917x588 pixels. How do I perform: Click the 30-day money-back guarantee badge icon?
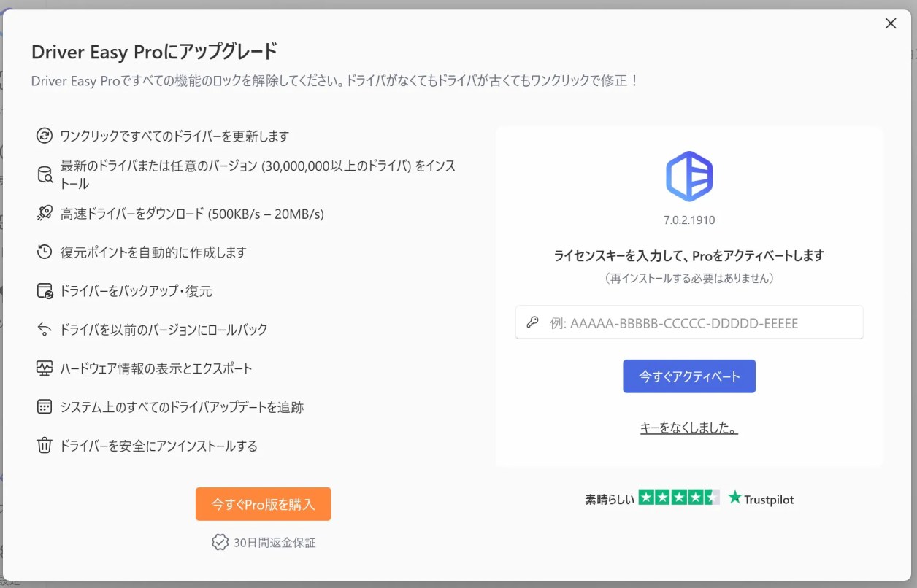[x=220, y=542]
